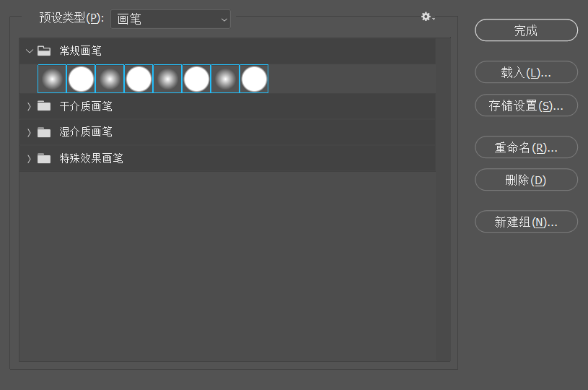The height and width of the screenshot is (390, 588).
Task: Click the 新建组(N)... button
Action: tap(526, 222)
